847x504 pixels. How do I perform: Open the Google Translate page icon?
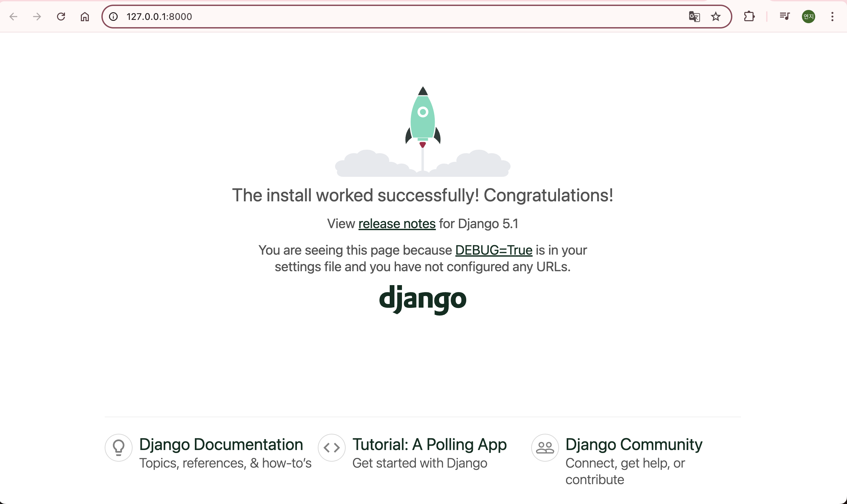694,16
